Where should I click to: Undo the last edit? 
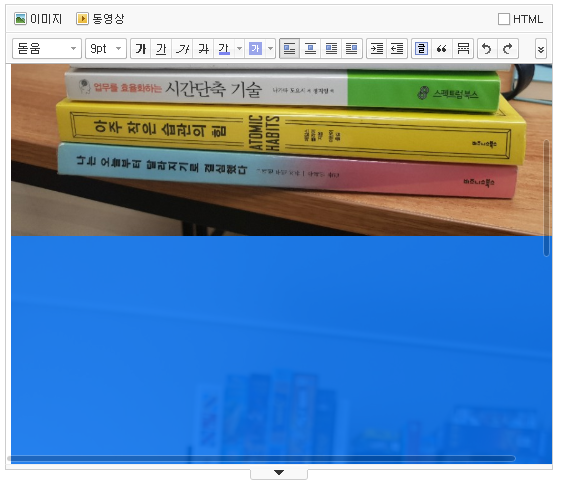[487, 49]
